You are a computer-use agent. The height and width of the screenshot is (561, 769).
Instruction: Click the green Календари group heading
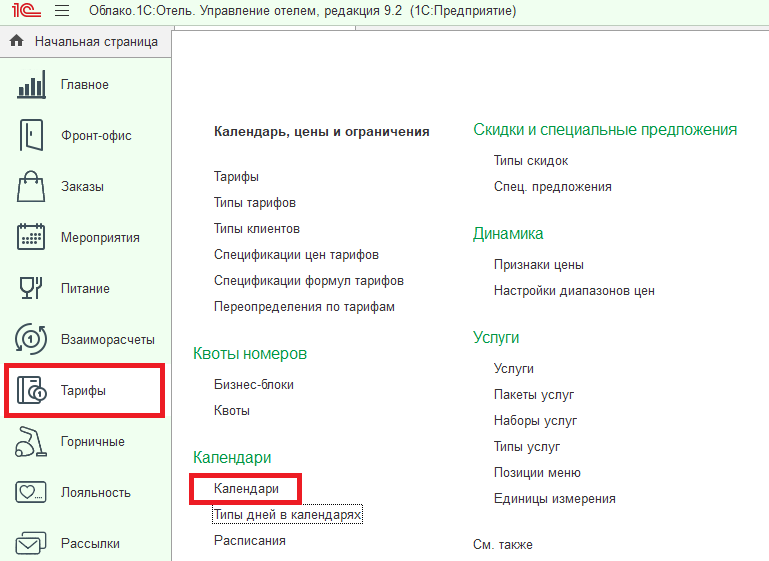(232, 458)
